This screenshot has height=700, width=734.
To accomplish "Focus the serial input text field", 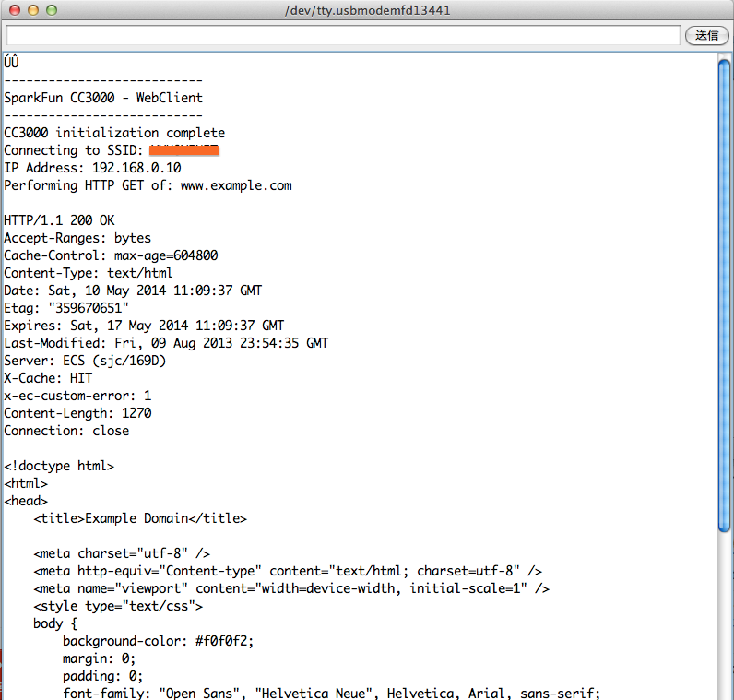I will coord(343,36).
